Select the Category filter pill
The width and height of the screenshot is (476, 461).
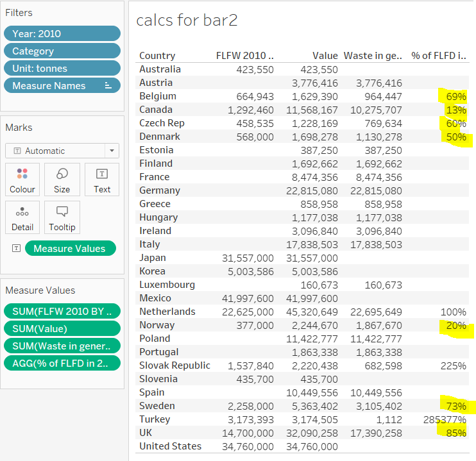coord(62,51)
